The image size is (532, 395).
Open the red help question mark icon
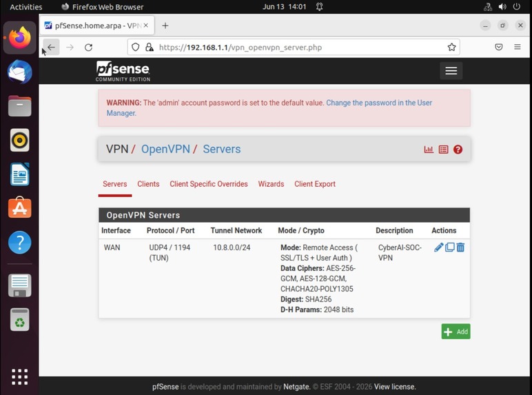point(458,150)
